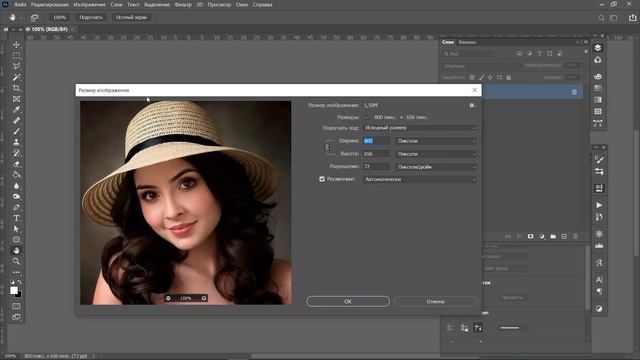This screenshot has width=640, height=360.
Task: Toggle lock transparent pixels in Layers panel
Action: [x=472, y=77]
